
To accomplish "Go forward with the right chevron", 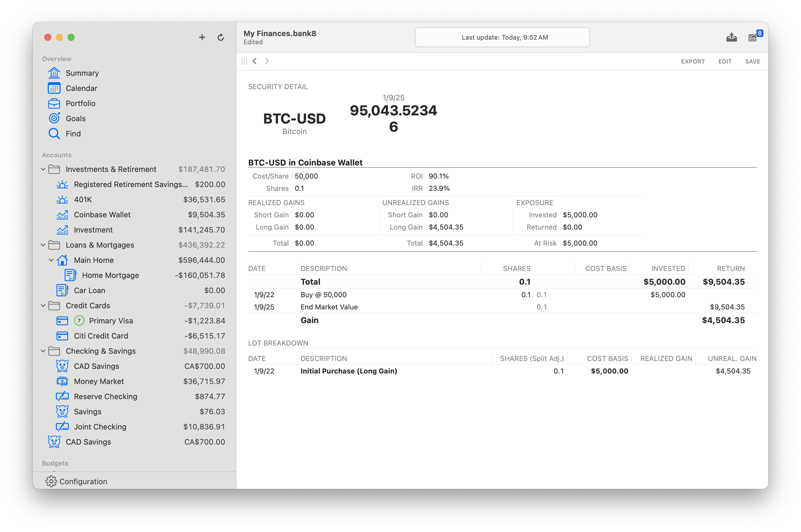I will click(267, 61).
